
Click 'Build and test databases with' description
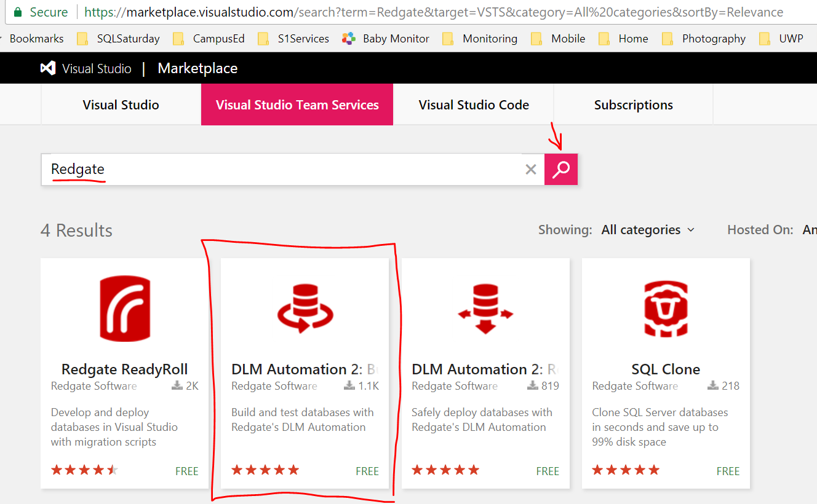tap(303, 420)
